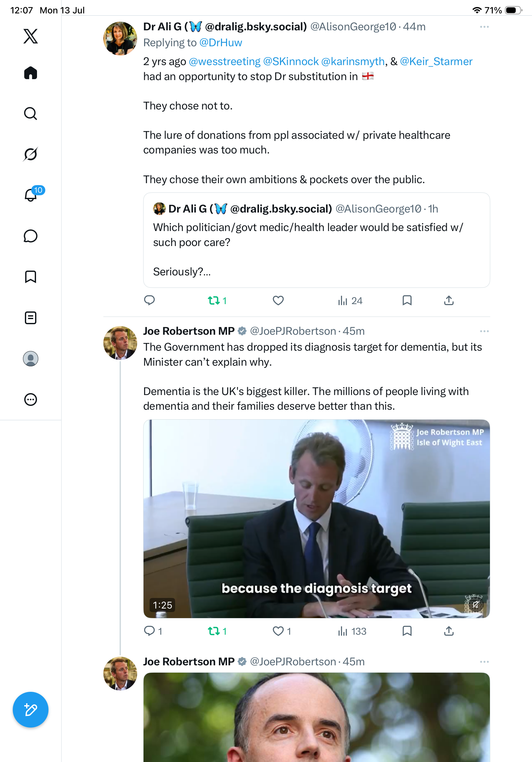Open Lists icon in the sidebar
The image size is (532, 762).
(x=31, y=317)
